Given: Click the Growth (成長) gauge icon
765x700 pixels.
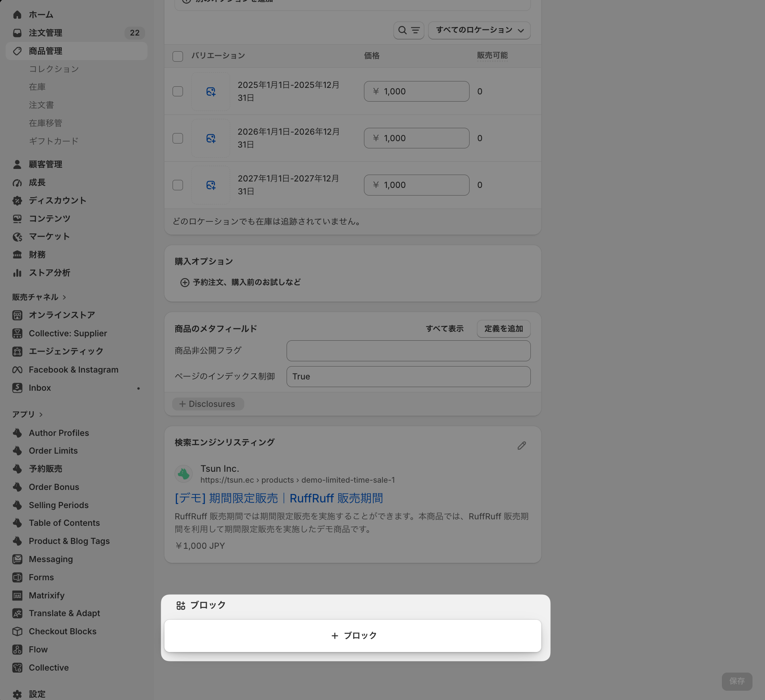Looking at the screenshot, I should tap(17, 183).
